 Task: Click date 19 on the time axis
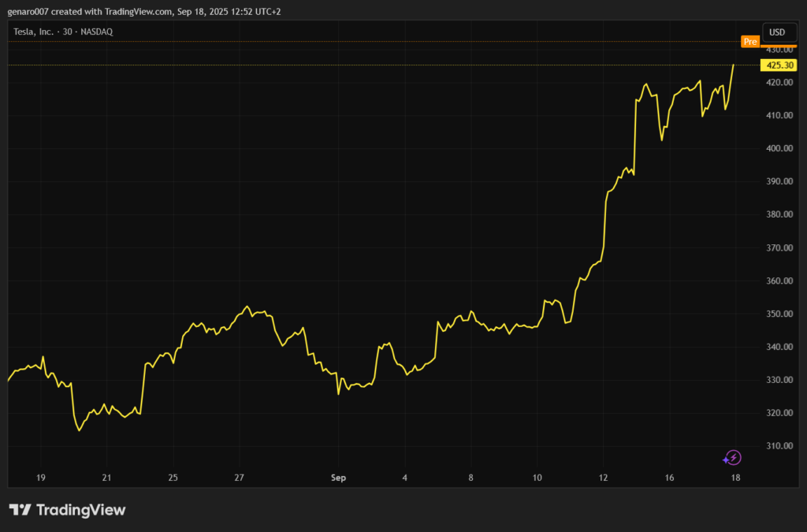coord(40,478)
